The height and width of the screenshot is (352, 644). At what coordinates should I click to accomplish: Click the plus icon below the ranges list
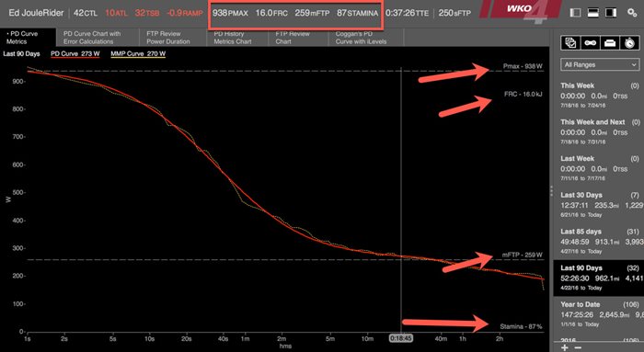pyautogui.click(x=566, y=348)
